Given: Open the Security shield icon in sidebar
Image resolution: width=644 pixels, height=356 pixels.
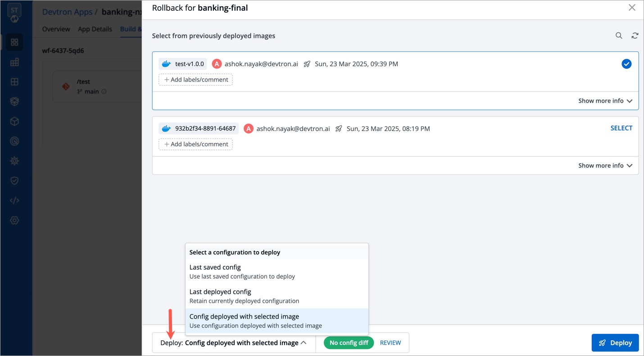Looking at the screenshot, I should coord(14,180).
